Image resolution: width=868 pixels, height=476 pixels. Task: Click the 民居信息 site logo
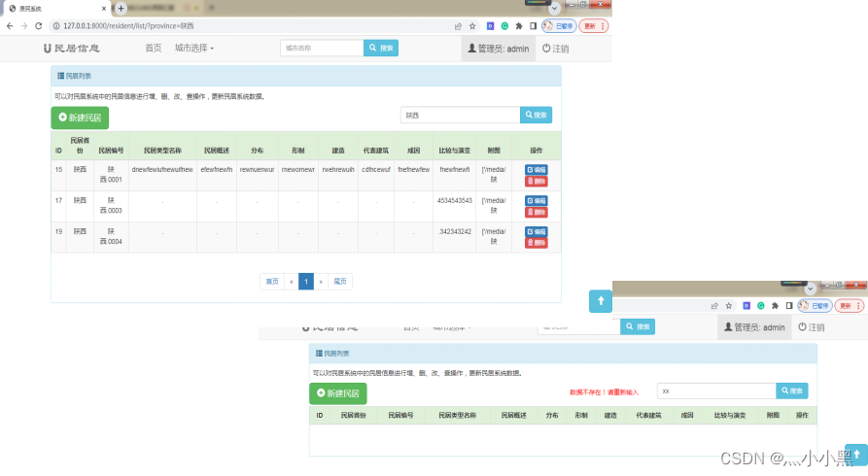click(72, 49)
